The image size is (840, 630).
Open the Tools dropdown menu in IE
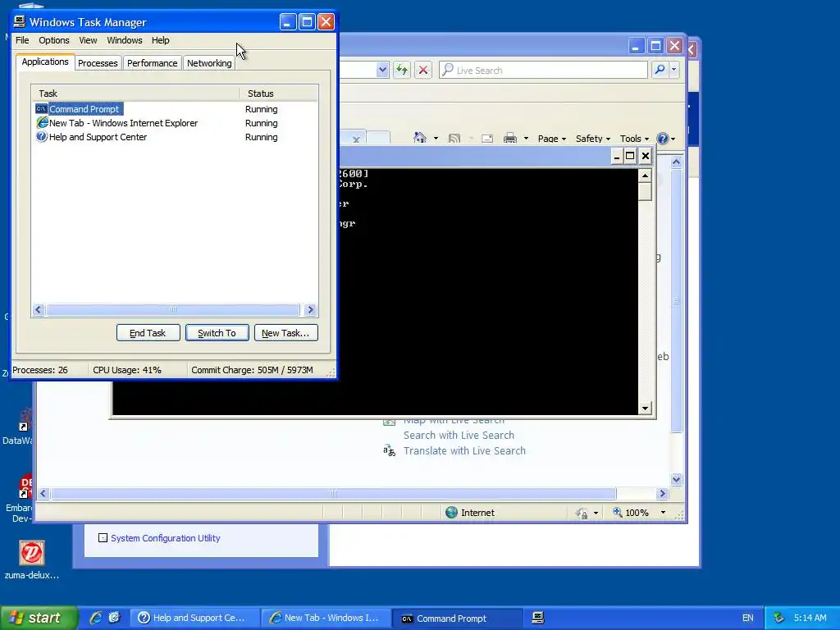coord(634,139)
